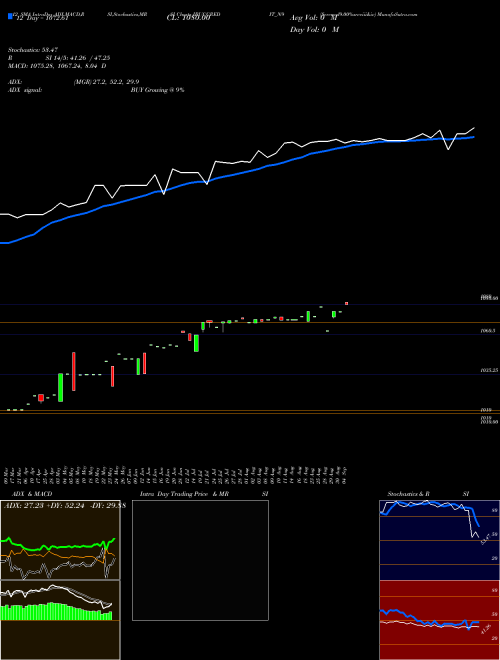Click the empty intraday trading price chart box
The image size is (500, 660).
pyautogui.click(x=200, y=560)
